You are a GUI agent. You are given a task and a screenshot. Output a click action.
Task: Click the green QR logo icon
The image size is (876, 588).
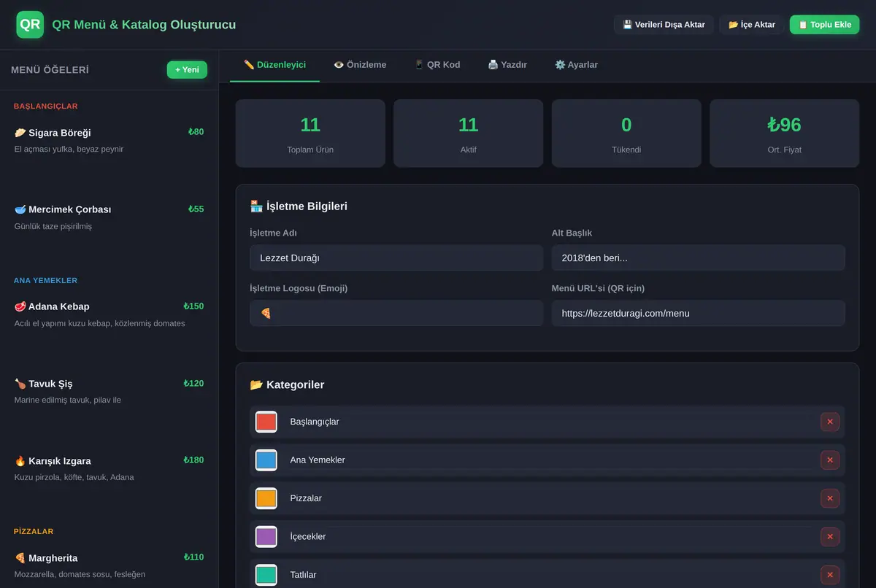(x=30, y=24)
